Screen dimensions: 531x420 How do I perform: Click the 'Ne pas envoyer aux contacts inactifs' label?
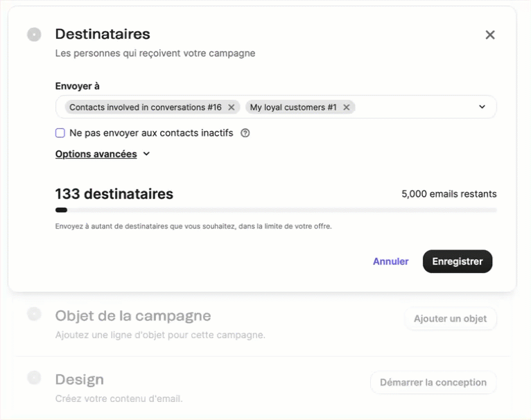click(151, 133)
